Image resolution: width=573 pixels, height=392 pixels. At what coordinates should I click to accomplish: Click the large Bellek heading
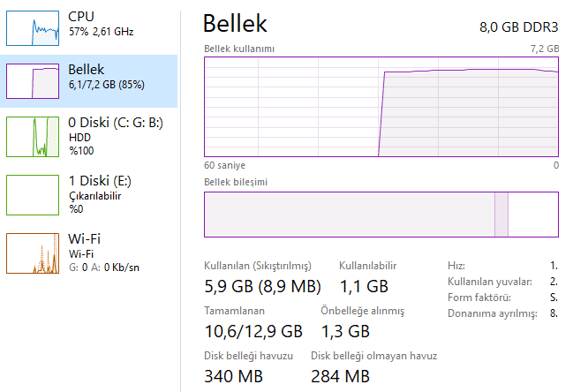pyautogui.click(x=235, y=24)
